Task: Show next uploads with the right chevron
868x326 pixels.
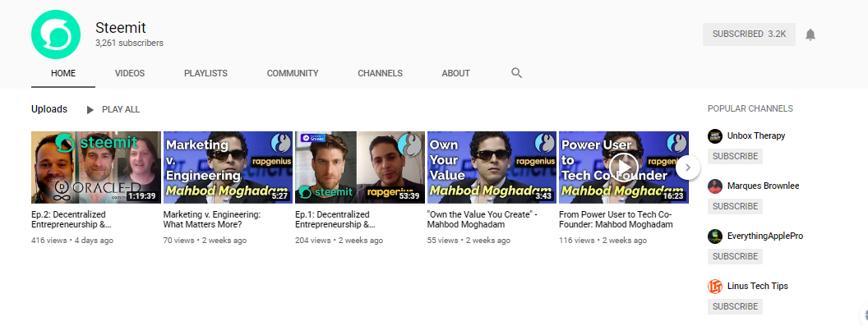Action: [x=687, y=168]
